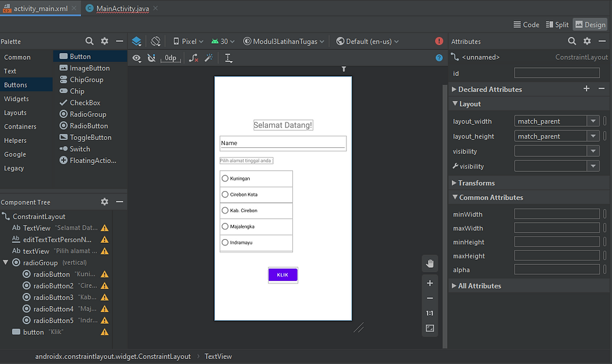Select Design view mode

[x=590, y=24]
